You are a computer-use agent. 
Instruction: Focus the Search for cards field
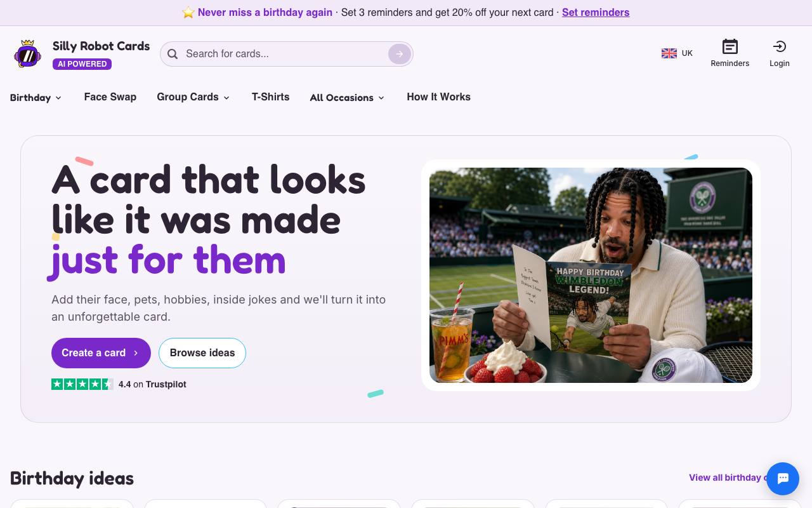click(x=285, y=54)
